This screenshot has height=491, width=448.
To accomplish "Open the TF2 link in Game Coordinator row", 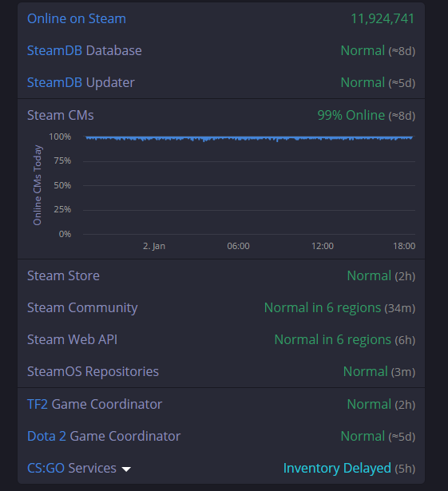I will pyautogui.click(x=38, y=404).
